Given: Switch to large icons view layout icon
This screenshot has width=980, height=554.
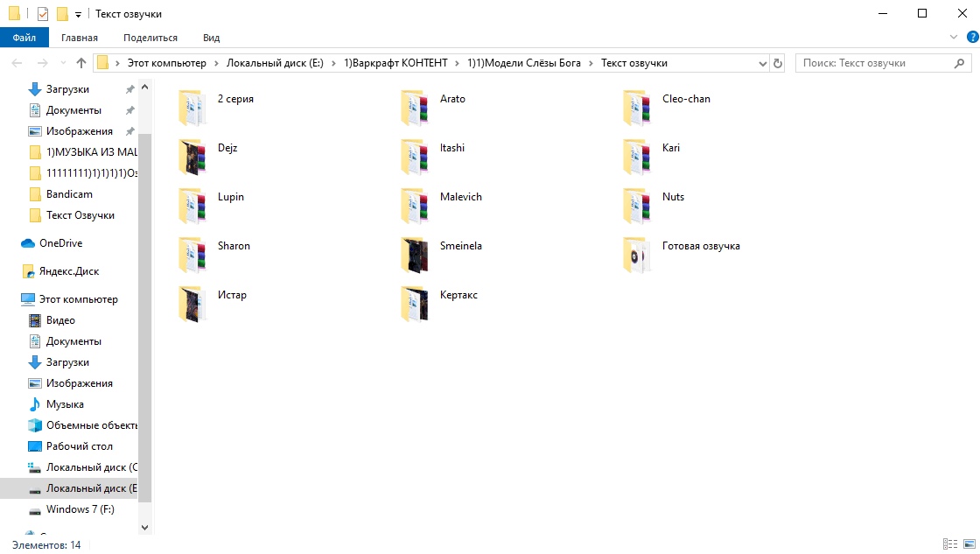Looking at the screenshot, I should tap(969, 544).
